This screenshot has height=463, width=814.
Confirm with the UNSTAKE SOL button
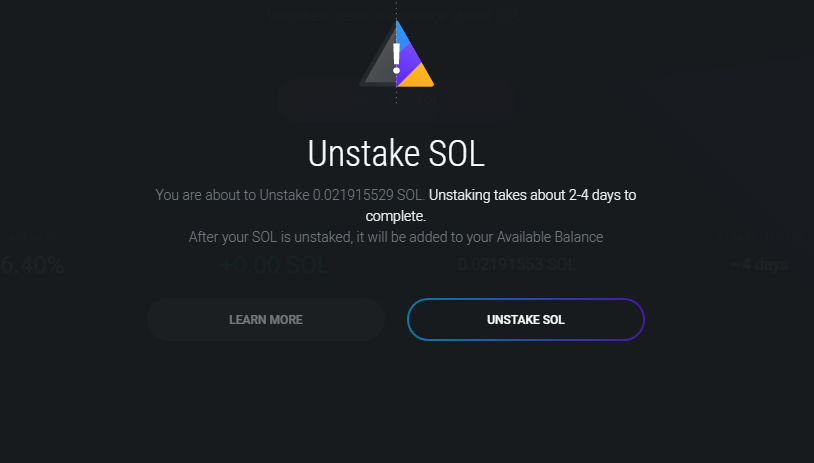point(525,320)
